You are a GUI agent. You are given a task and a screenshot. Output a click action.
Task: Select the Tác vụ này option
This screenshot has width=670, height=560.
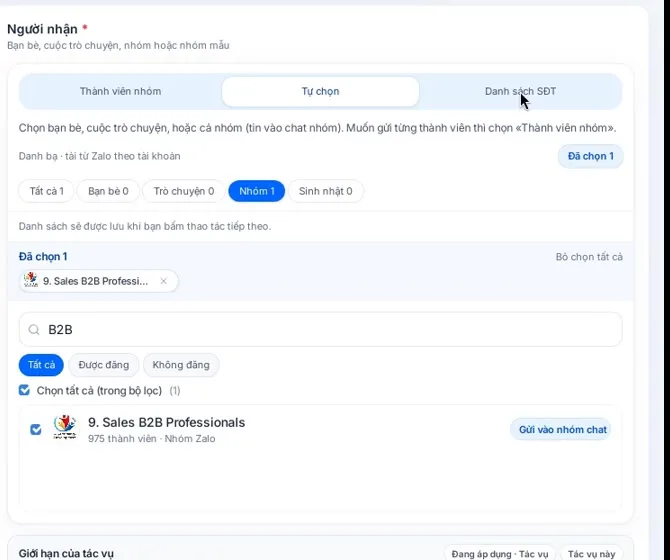tap(591, 554)
